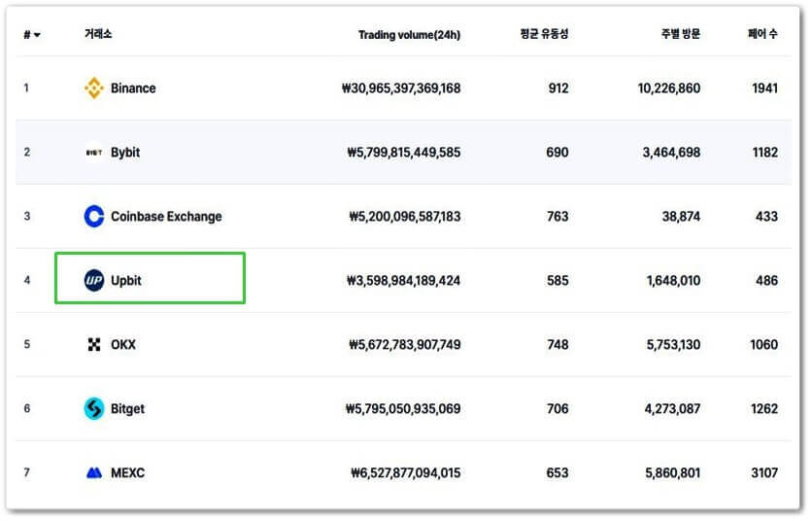
Task: Select Coinbase volume ₩5,200,096,587,183
Action: click(404, 217)
